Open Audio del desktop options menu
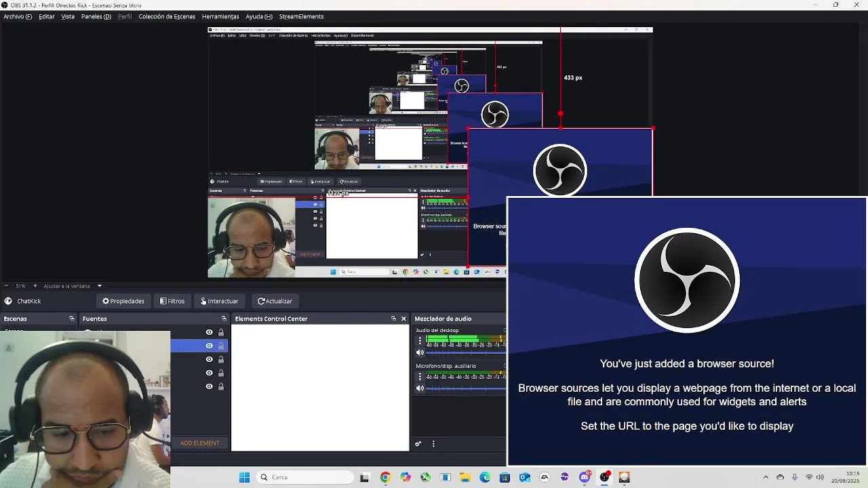The width and height of the screenshot is (868, 488). [x=420, y=340]
